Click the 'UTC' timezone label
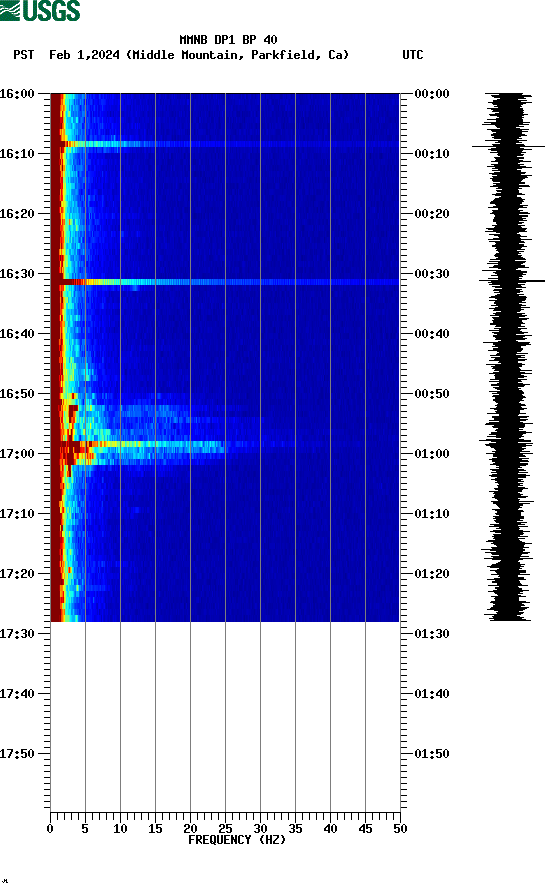552x892 pixels. pos(413,55)
